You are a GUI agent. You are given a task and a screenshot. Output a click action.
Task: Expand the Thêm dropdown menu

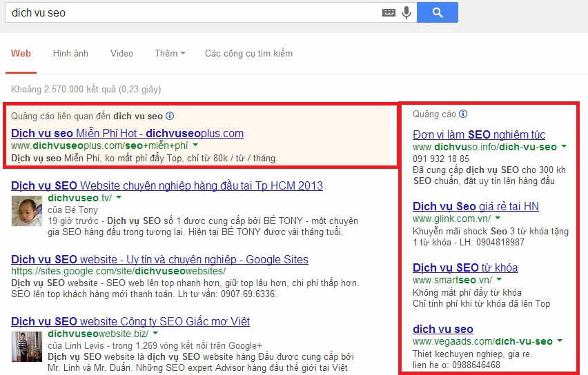[170, 54]
